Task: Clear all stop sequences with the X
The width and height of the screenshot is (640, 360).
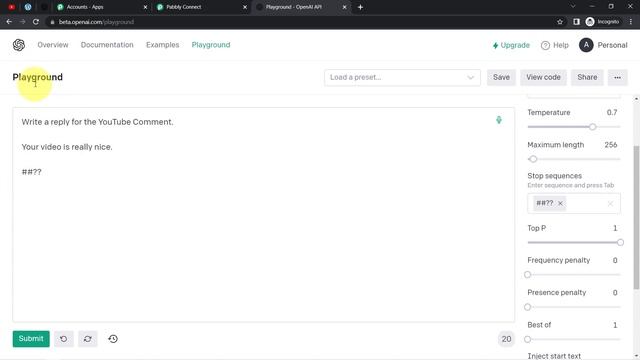Action: click(610, 204)
